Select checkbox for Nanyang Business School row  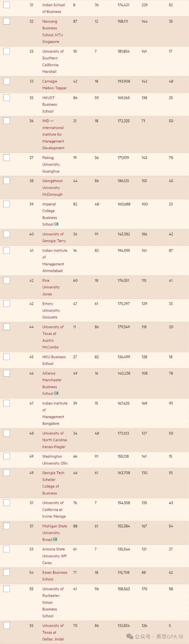(x=6, y=21)
